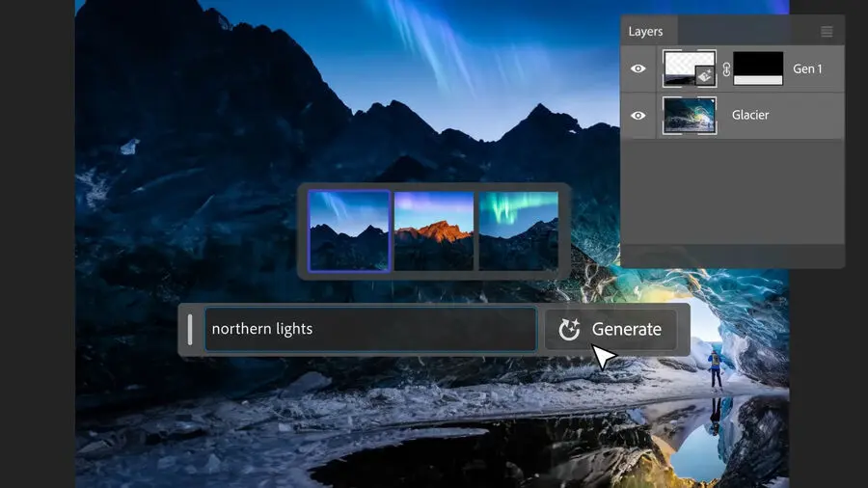The height and width of the screenshot is (488, 868).
Task: Switch to the Layers tab
Action: coord(646,32)
